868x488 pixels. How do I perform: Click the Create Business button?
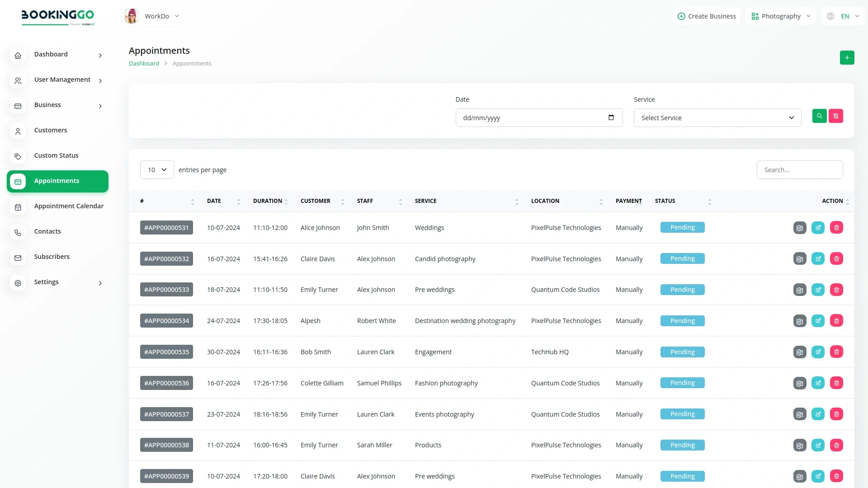(707, 16)
